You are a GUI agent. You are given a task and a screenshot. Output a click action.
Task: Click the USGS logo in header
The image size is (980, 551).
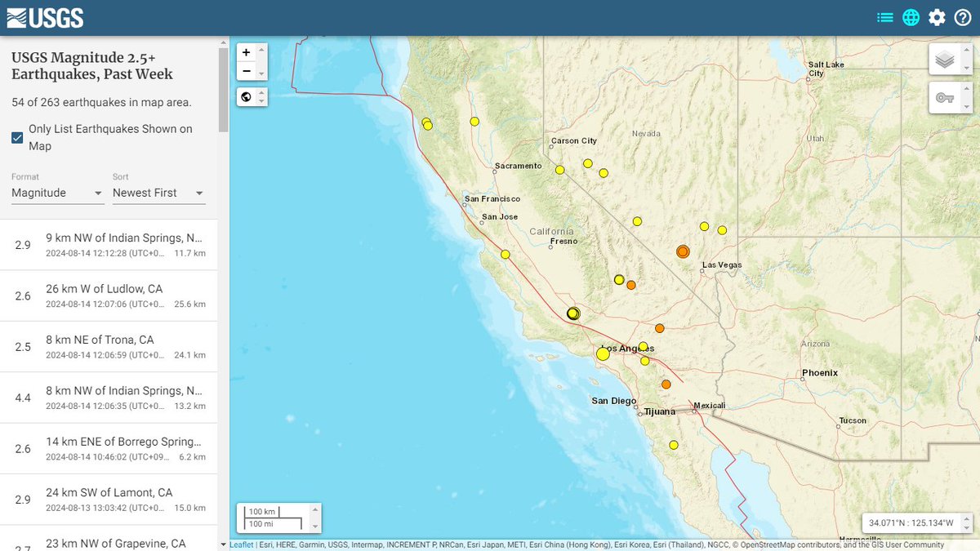tap(45, 17)
